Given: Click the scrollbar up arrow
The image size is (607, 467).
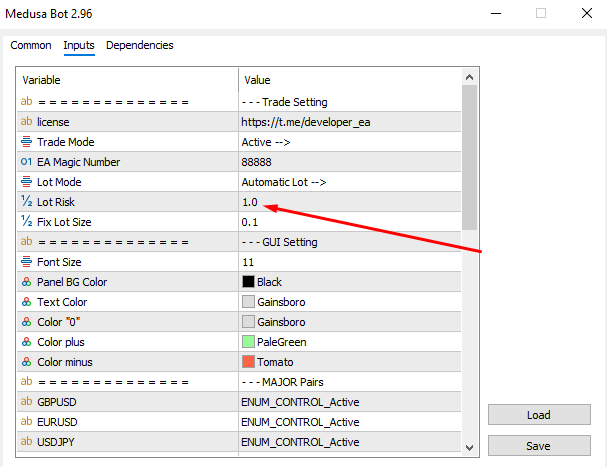Looking at the screenshot, I should pyautogui.click(x=469, y=77).
